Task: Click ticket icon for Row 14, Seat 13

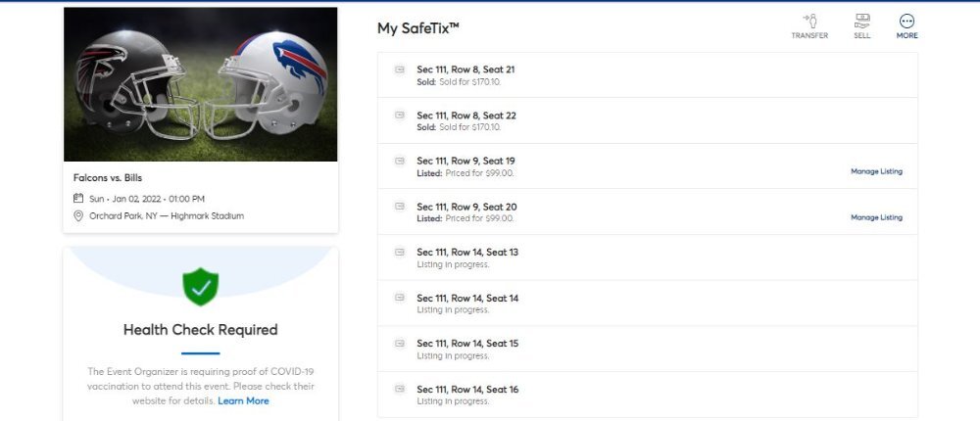Action: (x=400, y=253)
